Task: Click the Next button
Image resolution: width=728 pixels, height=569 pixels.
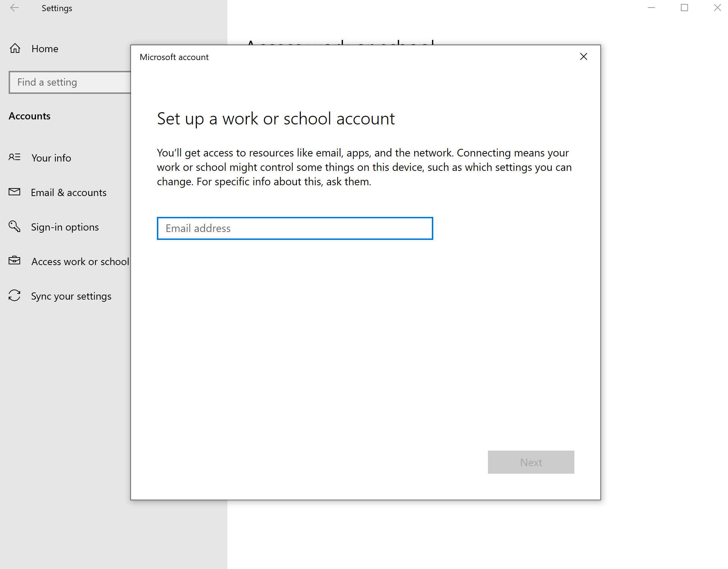Action: click(x=530, y=462)
